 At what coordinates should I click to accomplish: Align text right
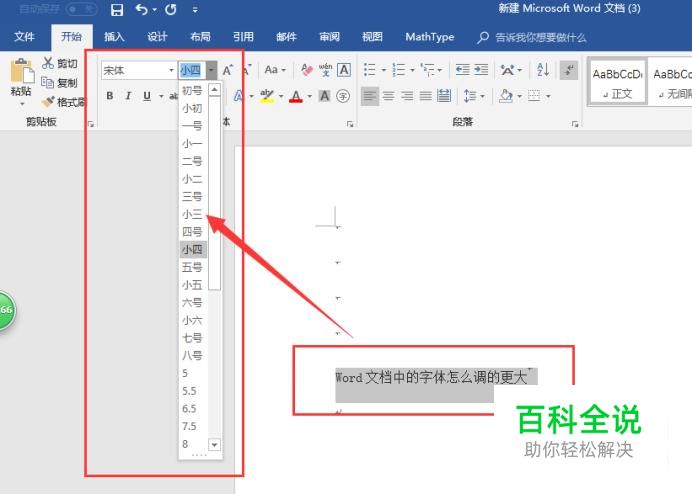point(407,96)
